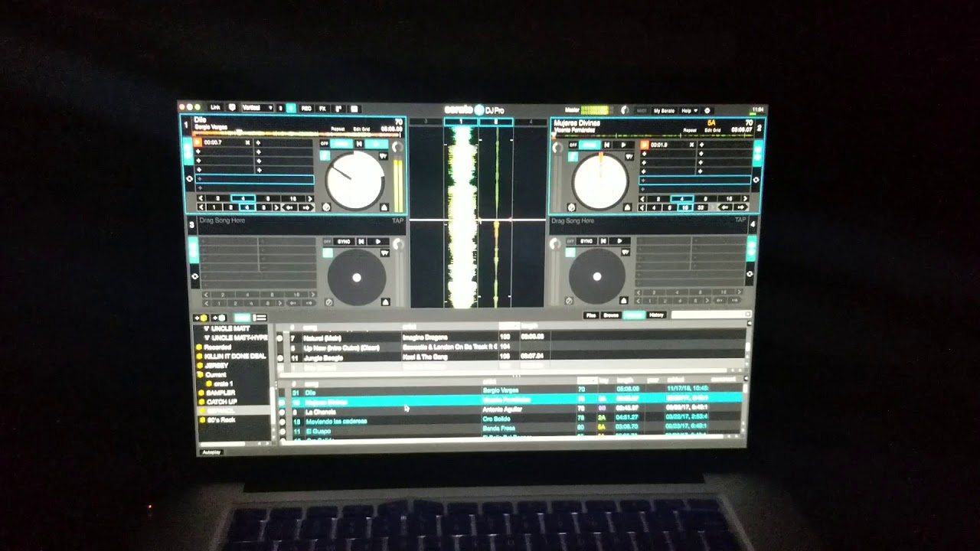Eject the track from deck 1

[384, 207]
